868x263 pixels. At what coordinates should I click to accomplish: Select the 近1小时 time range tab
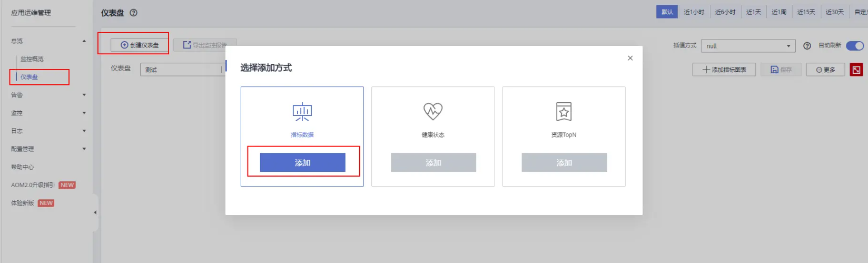point(694,12)
